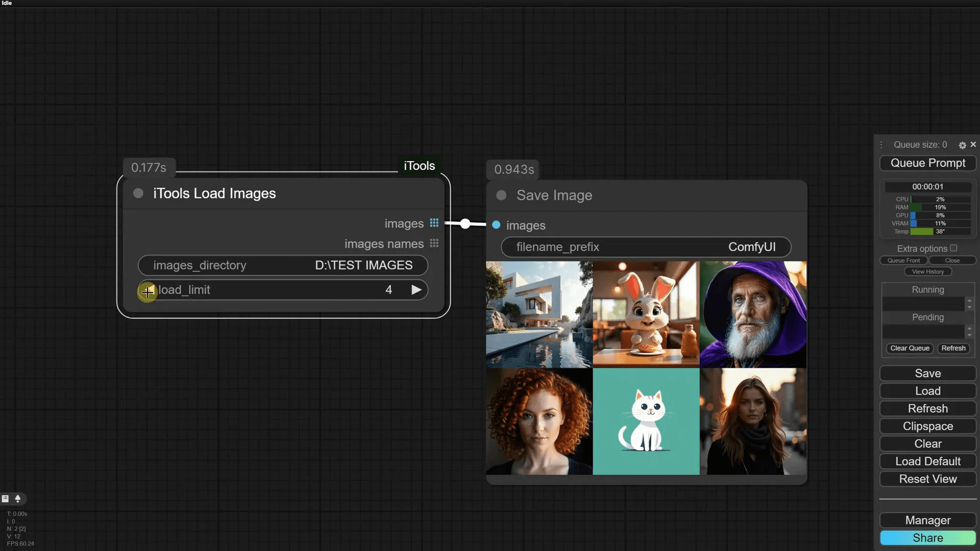Click the small Refresh button beside Clear Queue

point(953,348)
